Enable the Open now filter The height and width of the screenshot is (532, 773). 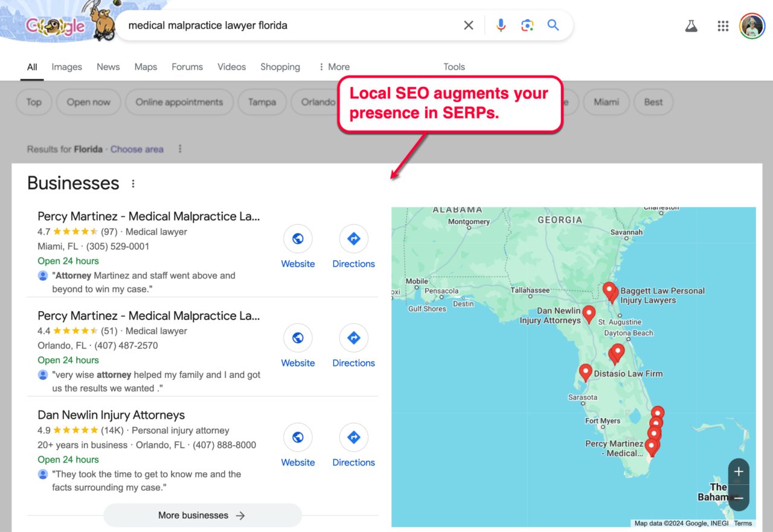[x=88, y=102]
